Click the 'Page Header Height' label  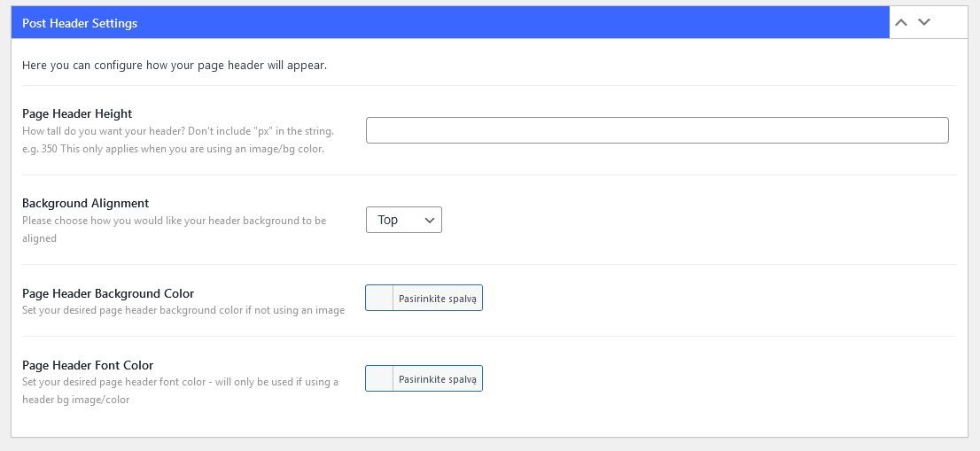77,113
